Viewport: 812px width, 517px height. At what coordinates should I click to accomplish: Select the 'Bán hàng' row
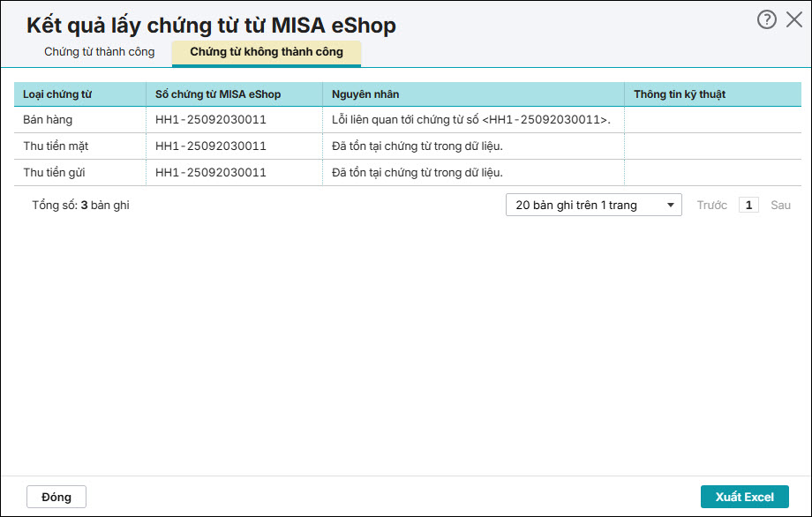pyautogui.click(x=48, y=119)
